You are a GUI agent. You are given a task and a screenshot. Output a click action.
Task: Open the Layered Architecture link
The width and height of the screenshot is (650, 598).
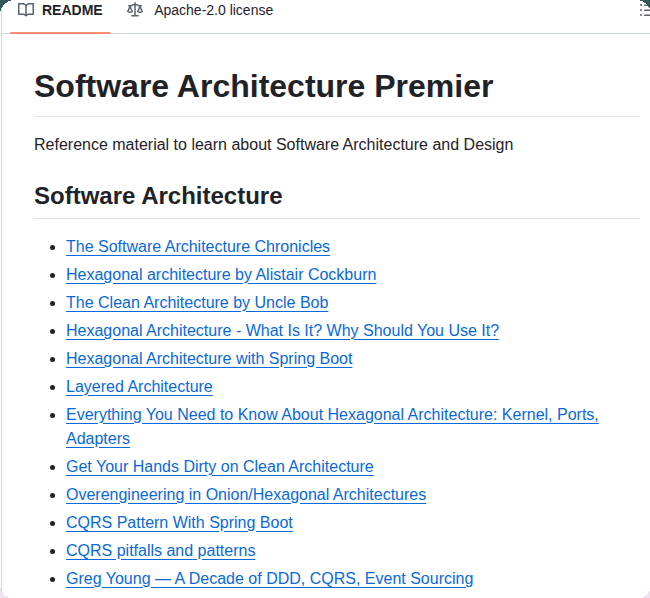(x=139, y=387)
